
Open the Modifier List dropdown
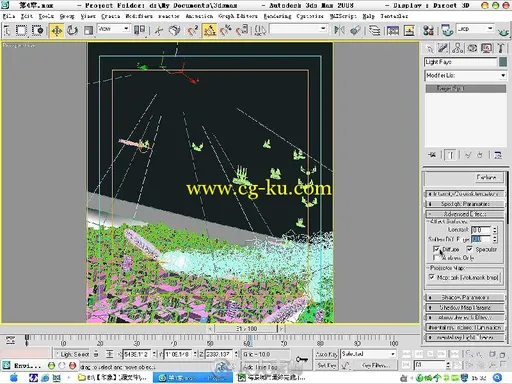click(x=466, y=76)
